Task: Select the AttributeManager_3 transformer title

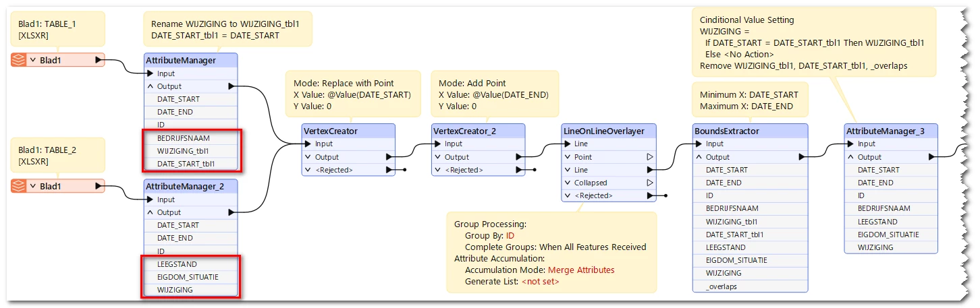Action: tap(886, 131)
